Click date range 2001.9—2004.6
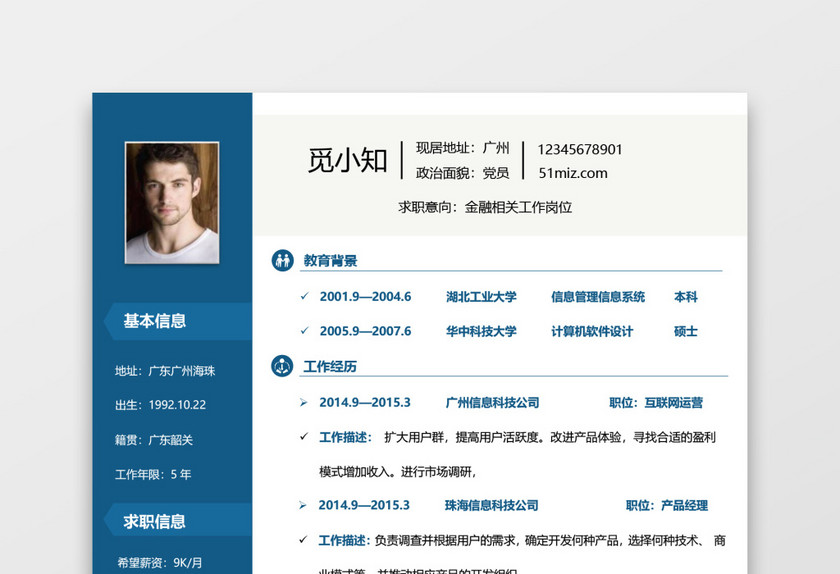This screenshot has height=574, width=840. pyautogui.click(x=365, y=296)
